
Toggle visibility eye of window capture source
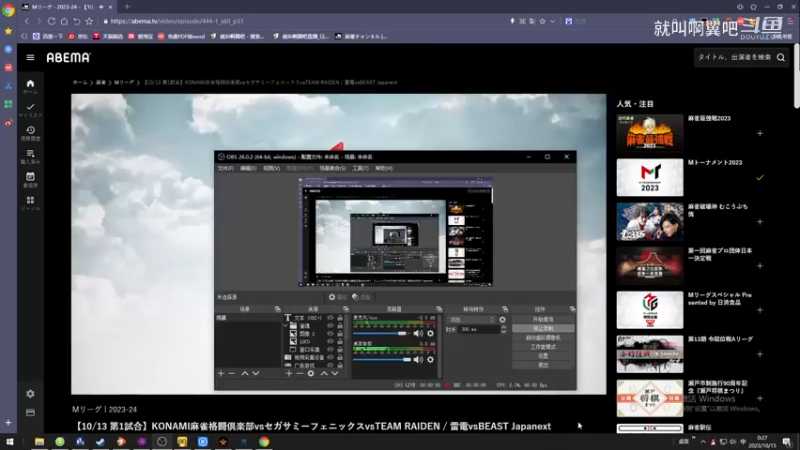[x=330, y=349]
